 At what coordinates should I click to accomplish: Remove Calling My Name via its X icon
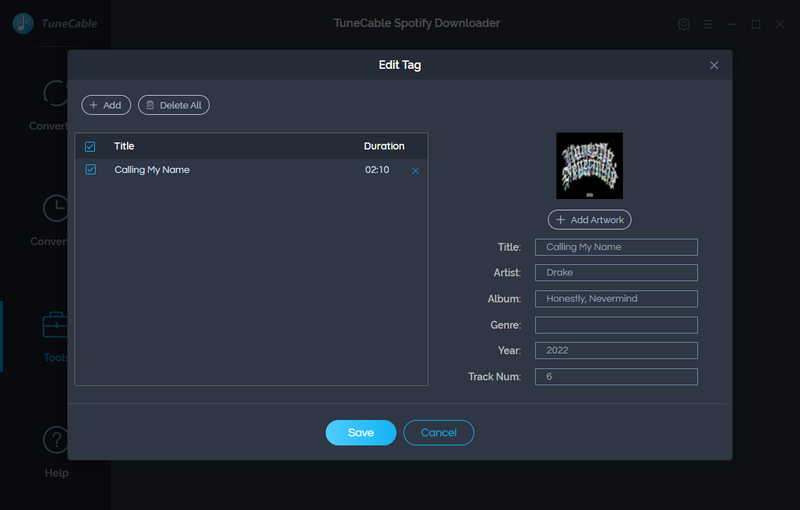pyautogui.click(x=415, y=171)
